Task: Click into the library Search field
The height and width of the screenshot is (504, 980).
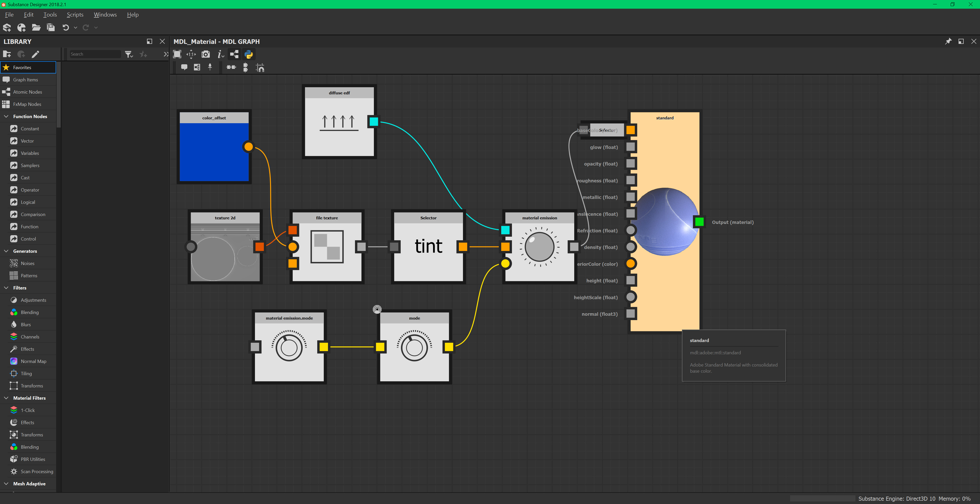Action: click(x=95, y=54)
